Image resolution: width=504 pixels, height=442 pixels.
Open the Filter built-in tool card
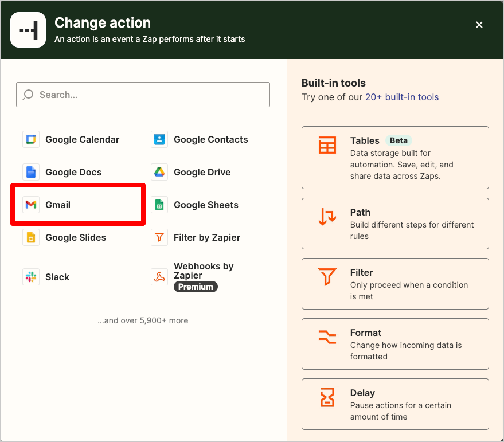point(395,284)
